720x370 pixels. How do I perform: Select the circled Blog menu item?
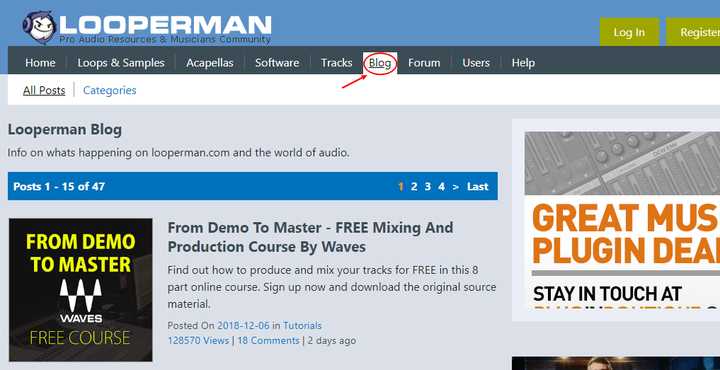pos(380,62)
